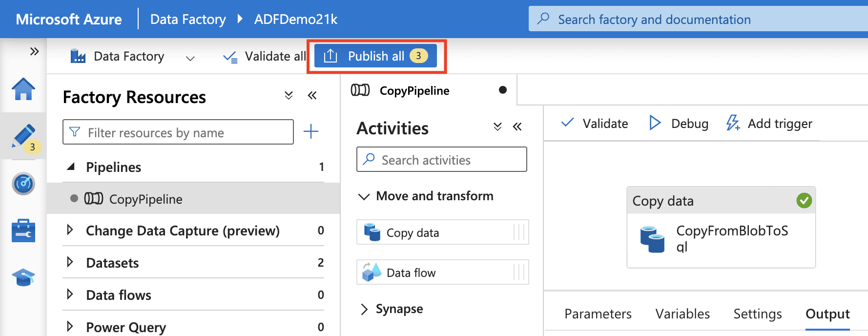Expand the Datasets tree node
The image size is (868, 336).
pyautogui.click(x=70, y=262)
